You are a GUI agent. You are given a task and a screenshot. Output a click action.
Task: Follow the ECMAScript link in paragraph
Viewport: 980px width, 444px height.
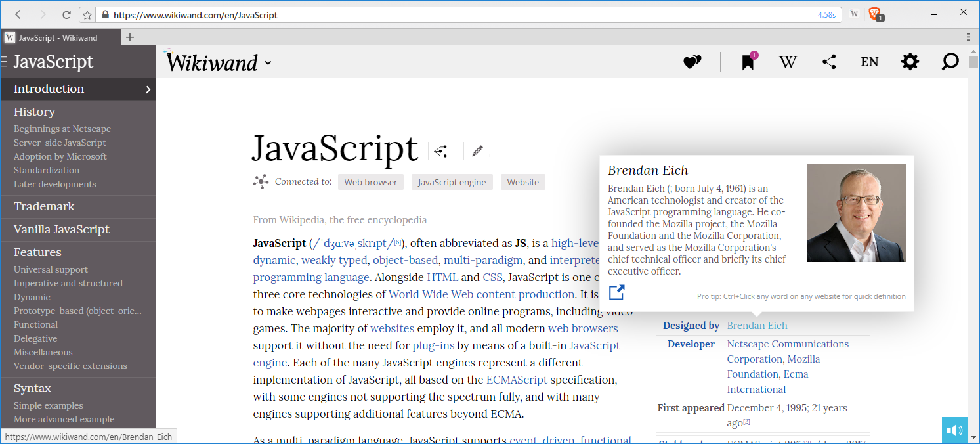click(x=517, y=380)
